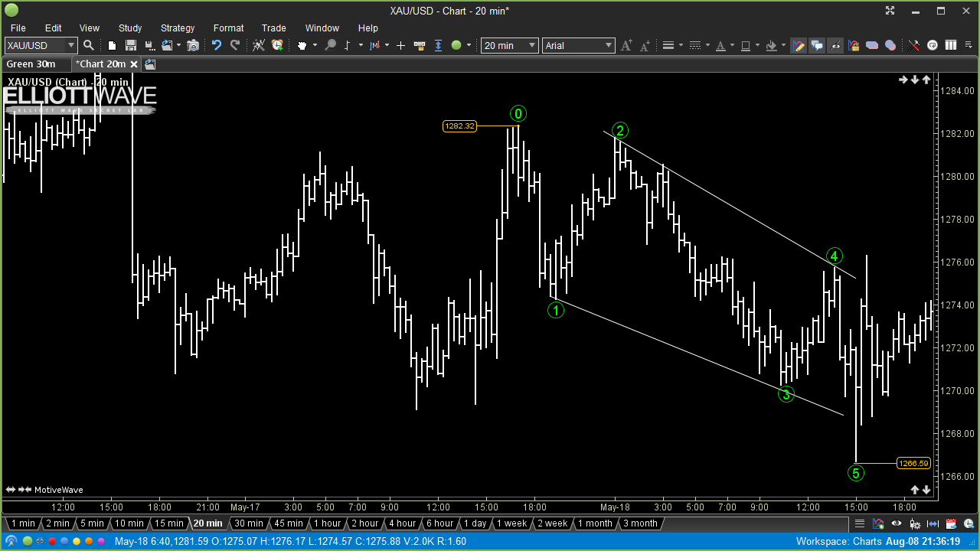980x551 pixels.
Task: Select the Pan/Hand tool
Action: point(302,45)
